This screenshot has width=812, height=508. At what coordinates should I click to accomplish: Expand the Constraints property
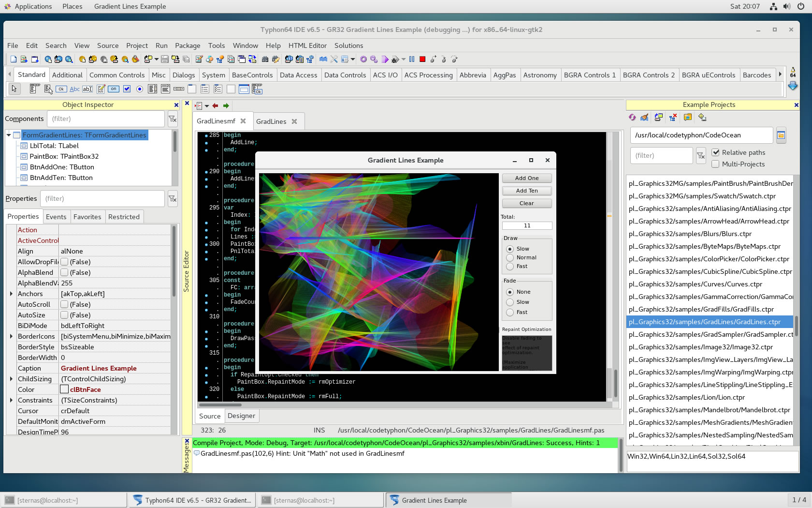pyautogui.click(x=11, y=400)
